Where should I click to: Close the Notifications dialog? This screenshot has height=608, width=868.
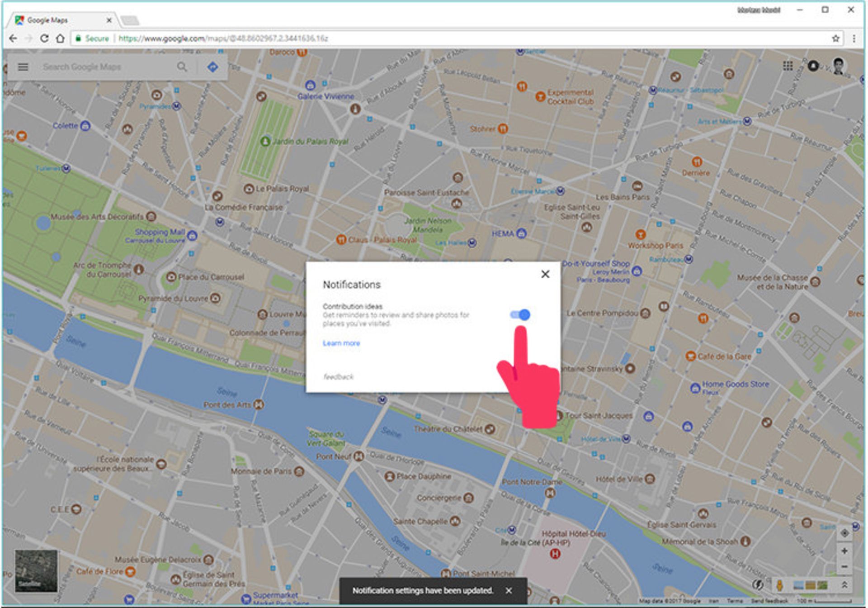point(545,274)
